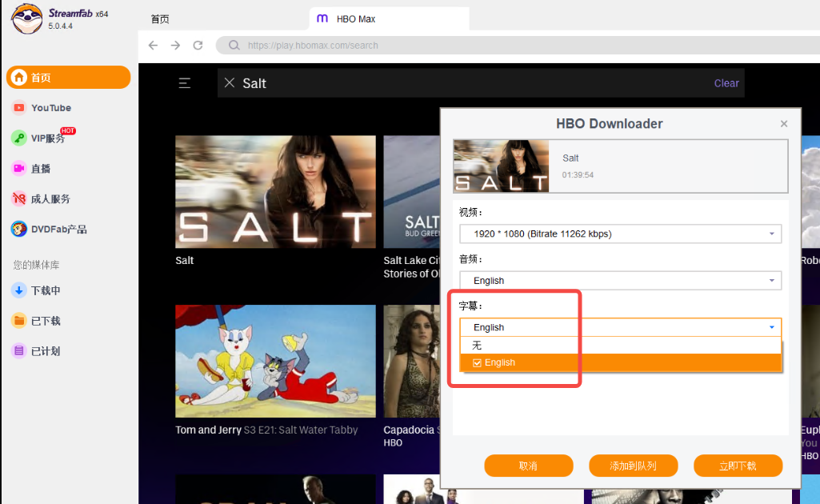Click 取消 cancel button

528,466
